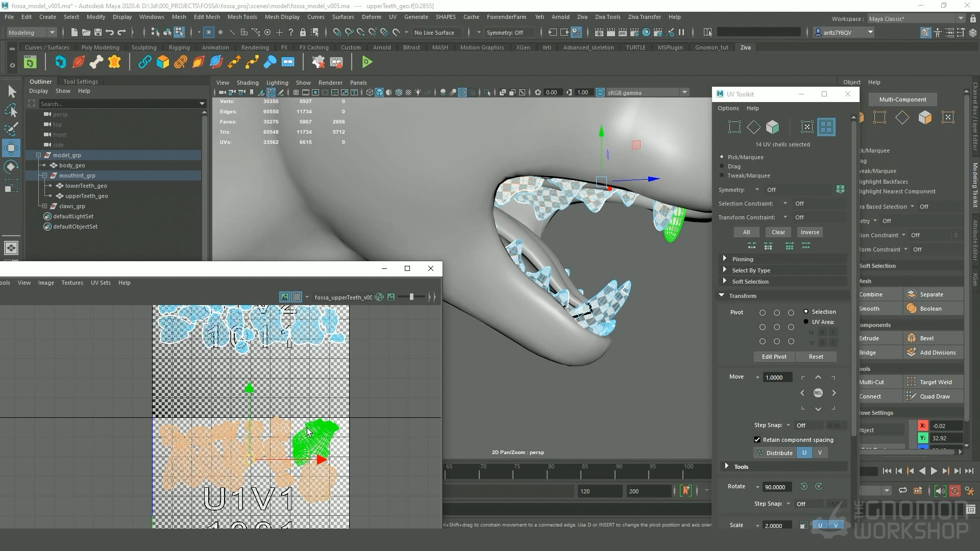Click the Quad Draw tool icon
Viewport: 980px width, 551px height.
click(912, 396)
